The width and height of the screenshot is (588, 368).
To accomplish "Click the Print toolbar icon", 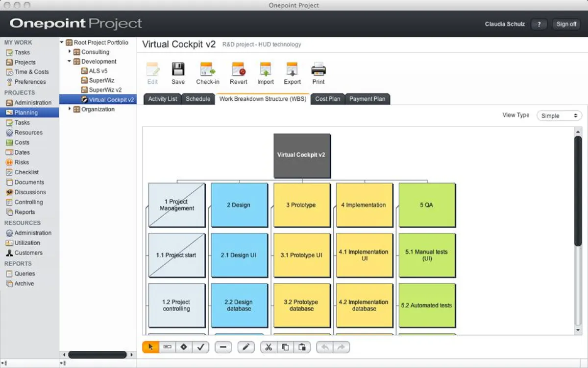I will (x=318, y=73).
